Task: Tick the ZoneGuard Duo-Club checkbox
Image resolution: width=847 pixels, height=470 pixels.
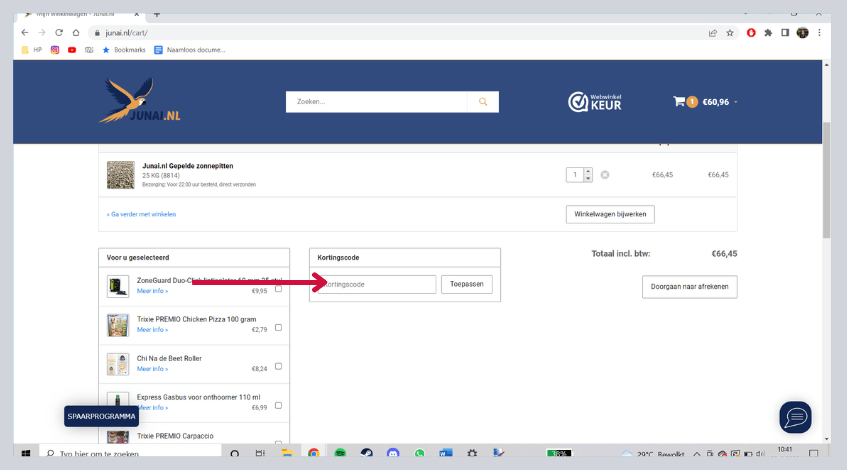Action: point(278,289)
